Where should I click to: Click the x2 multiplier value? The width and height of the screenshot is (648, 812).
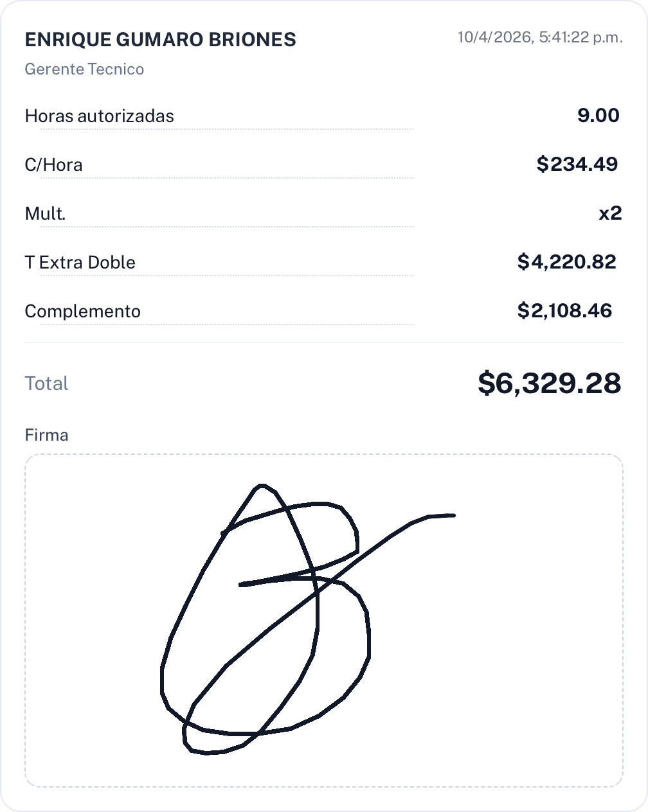(610, 213)
